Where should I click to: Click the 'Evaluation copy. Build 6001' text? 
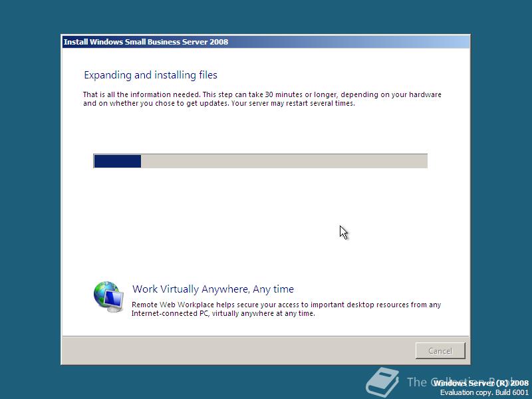[x=485, y=392]
